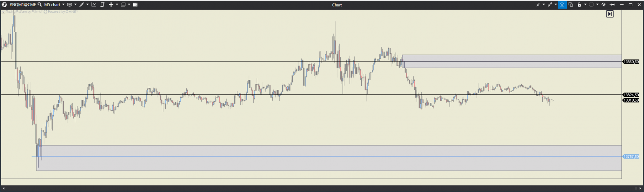Open the wrench and hammer settings icon
Image resolution: width=644 pixels, height=192 pixels.
click(604, 5)
